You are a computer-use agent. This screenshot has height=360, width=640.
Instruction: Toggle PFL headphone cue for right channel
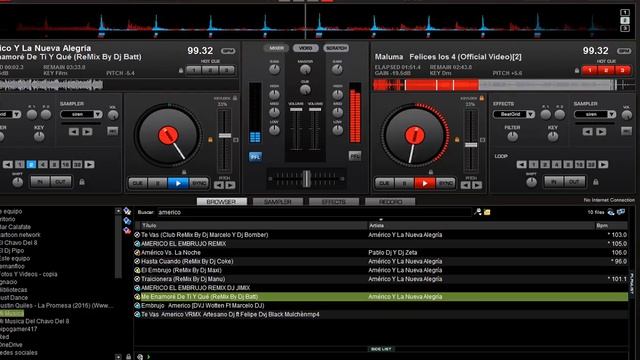355,156
